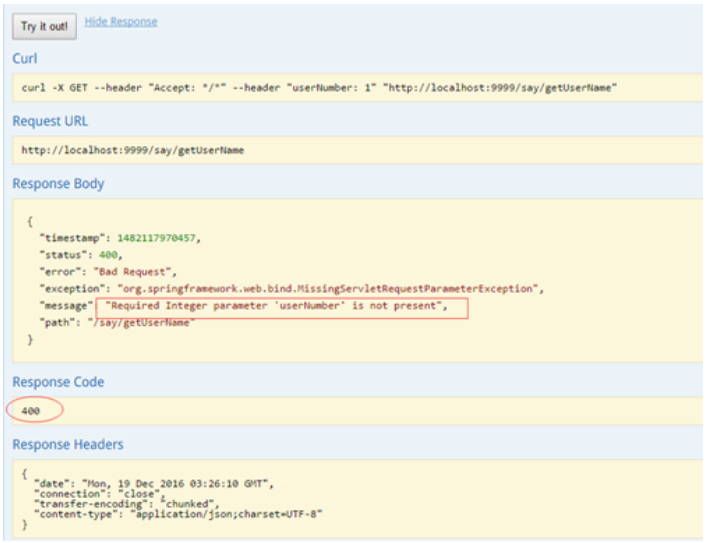Viewport: 711px width, 543px height.
Task: Click the Response Code section heading
Action: [58, 382]
